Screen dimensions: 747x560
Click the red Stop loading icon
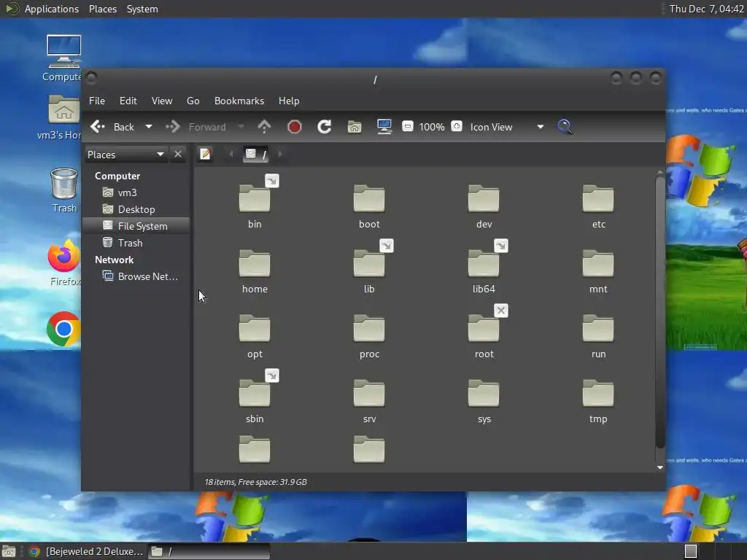(x=295, y=127)
